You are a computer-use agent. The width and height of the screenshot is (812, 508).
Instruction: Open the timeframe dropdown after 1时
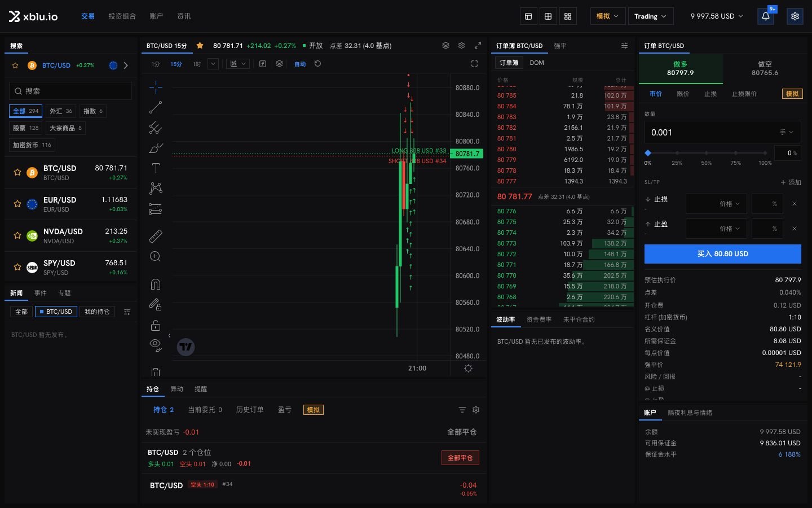(213, 64)
